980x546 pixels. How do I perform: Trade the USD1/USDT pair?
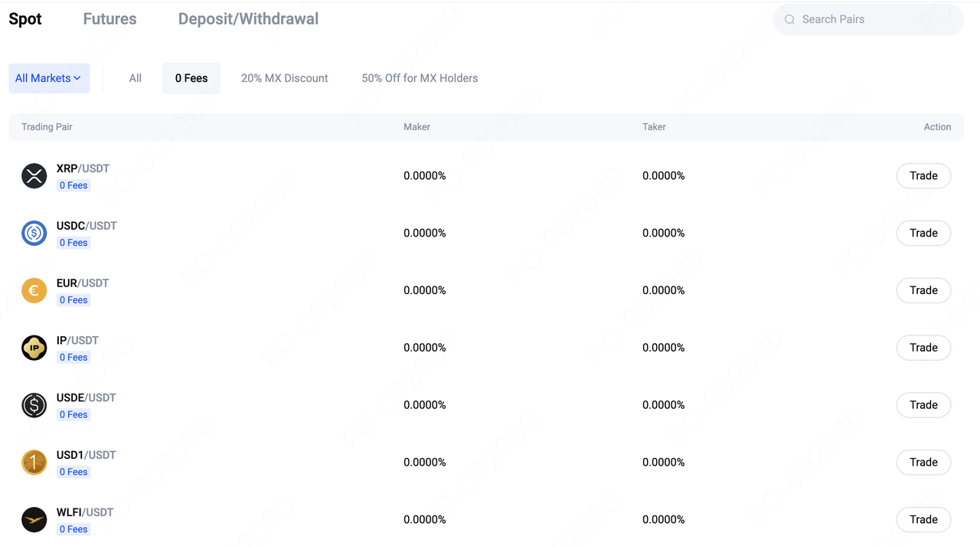(923, 463)
